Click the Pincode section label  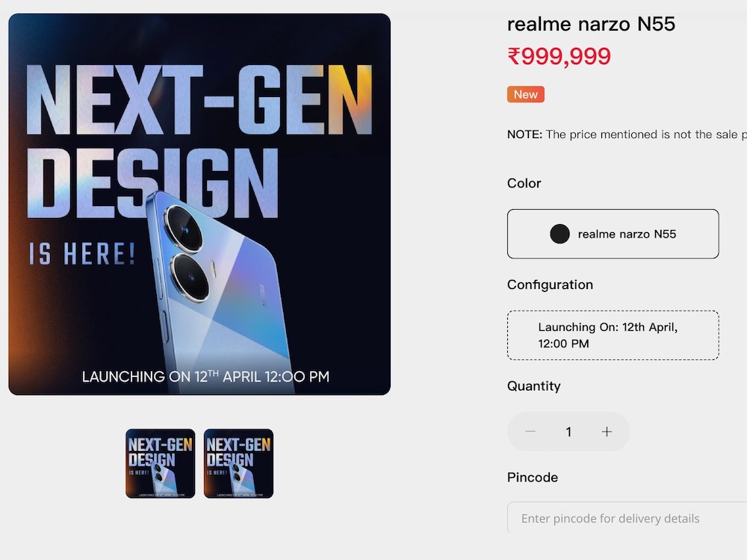coord(532,478)
